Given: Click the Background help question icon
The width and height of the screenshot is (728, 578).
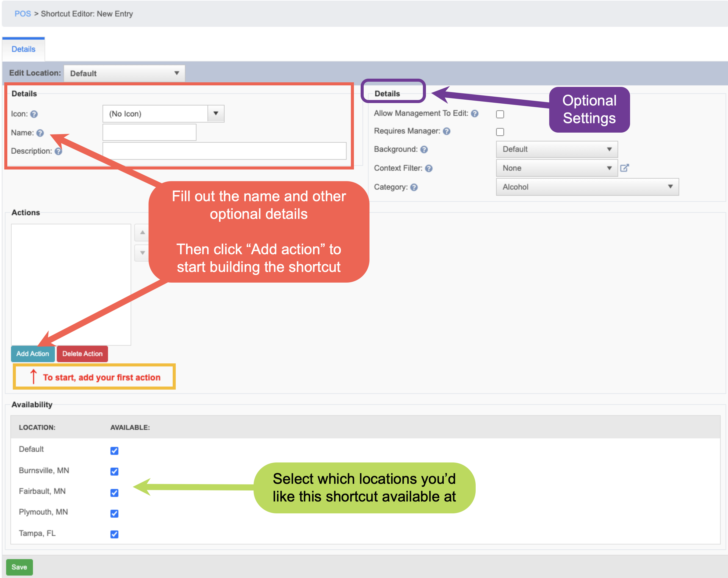Looking at the screenshot, I should (x=424, y=149).
